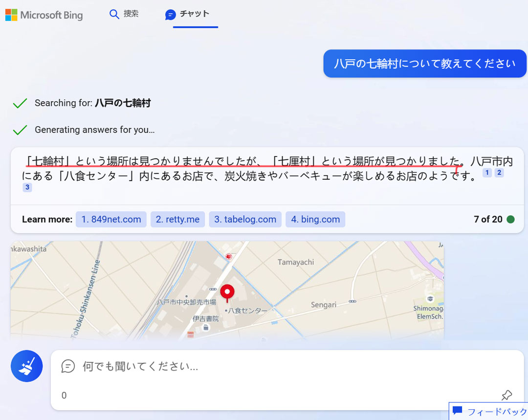Viewport: 528px width, 420px height.
Task: Click the user message about 八戸の七輪村
Action: pos(425,64)
